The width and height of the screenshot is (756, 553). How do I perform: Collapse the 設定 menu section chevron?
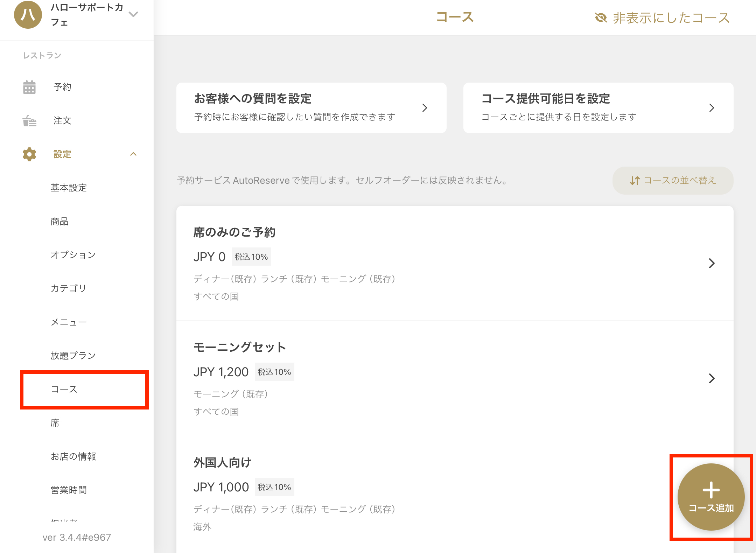point(133,154)
